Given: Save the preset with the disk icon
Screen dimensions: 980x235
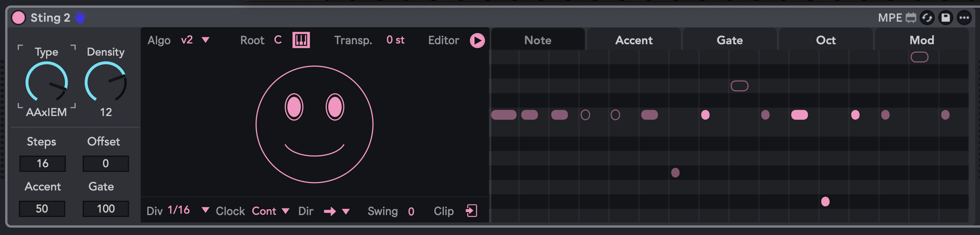Looking at the screenshot, I should pos(945,18).
